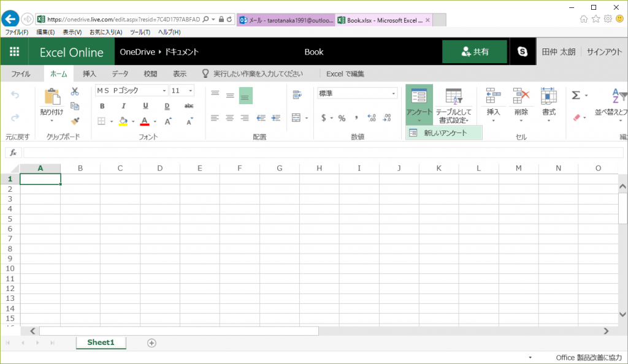Image resolution: width=628 pixels, height=364 pixels.
Task: Toggle wrap text for the cell
Action: tap(297, 95)
